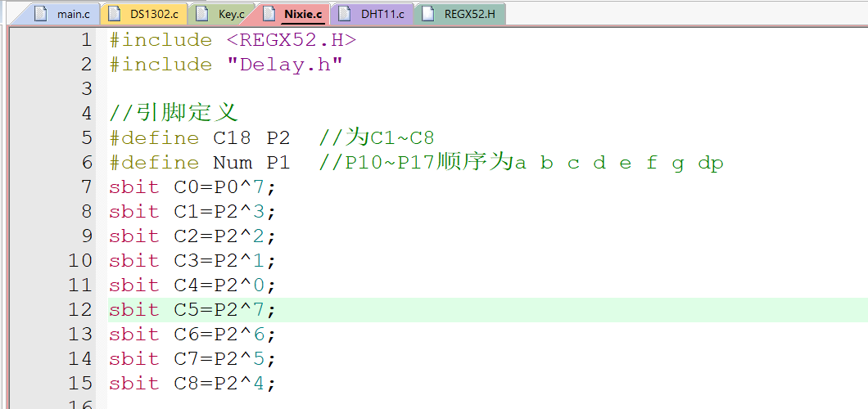Screen dimensions: 868x409
Task: Click the empty line 3 in editor
Action: tap(328, 88)
